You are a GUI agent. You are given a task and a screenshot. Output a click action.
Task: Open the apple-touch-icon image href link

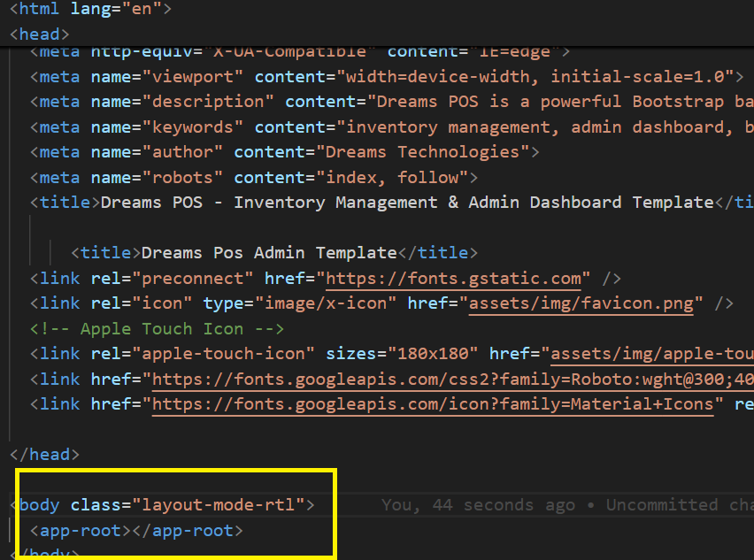click(x=650, y=355)
